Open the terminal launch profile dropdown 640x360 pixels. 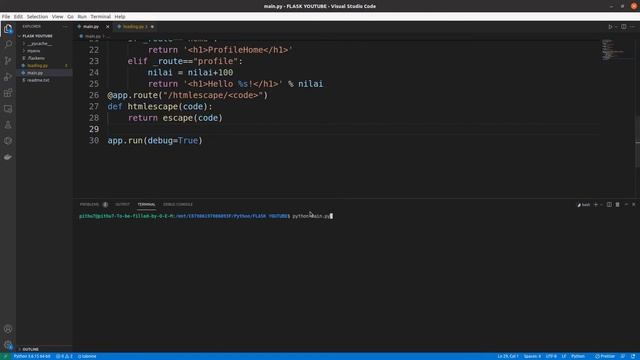[601, 204]
